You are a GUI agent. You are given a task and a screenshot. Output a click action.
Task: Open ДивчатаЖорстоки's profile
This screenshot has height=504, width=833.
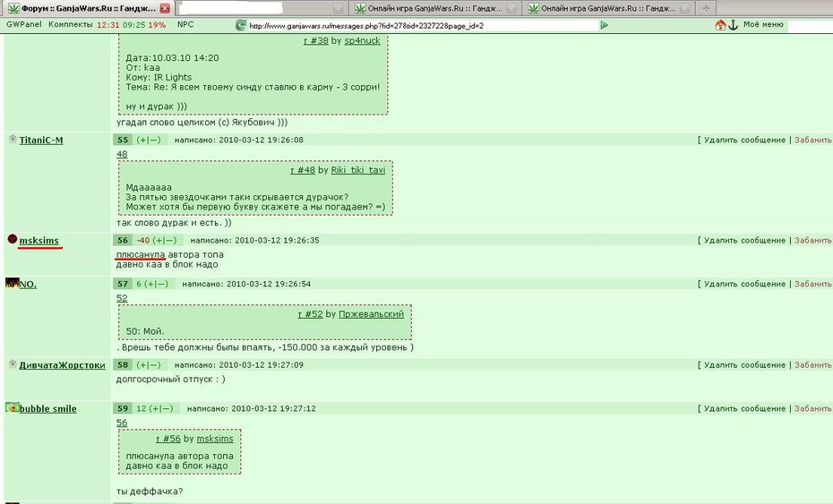(x=62, y=365)
